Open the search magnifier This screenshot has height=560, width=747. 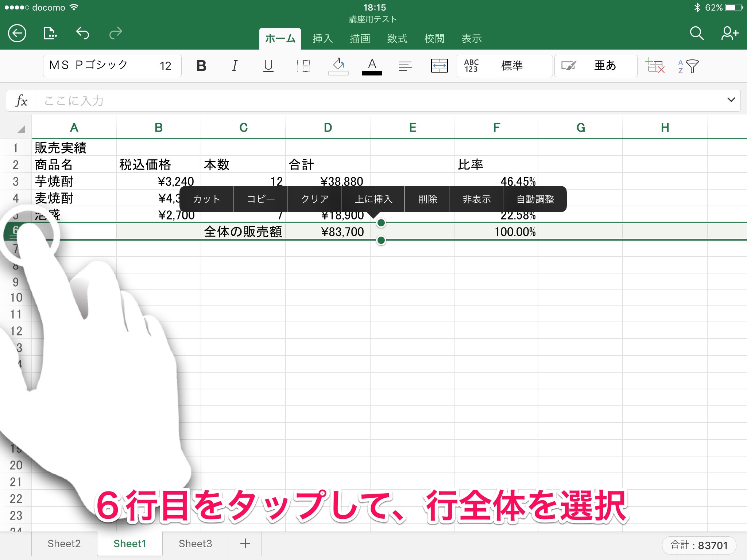696,34
